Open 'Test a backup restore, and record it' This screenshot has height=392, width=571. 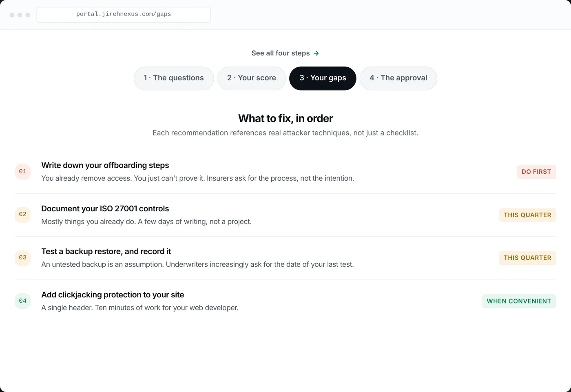tap(106, 251)
